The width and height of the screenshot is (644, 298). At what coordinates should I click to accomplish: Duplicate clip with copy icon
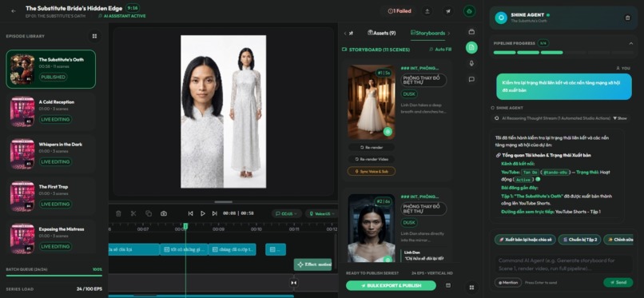tap(149, 213)
